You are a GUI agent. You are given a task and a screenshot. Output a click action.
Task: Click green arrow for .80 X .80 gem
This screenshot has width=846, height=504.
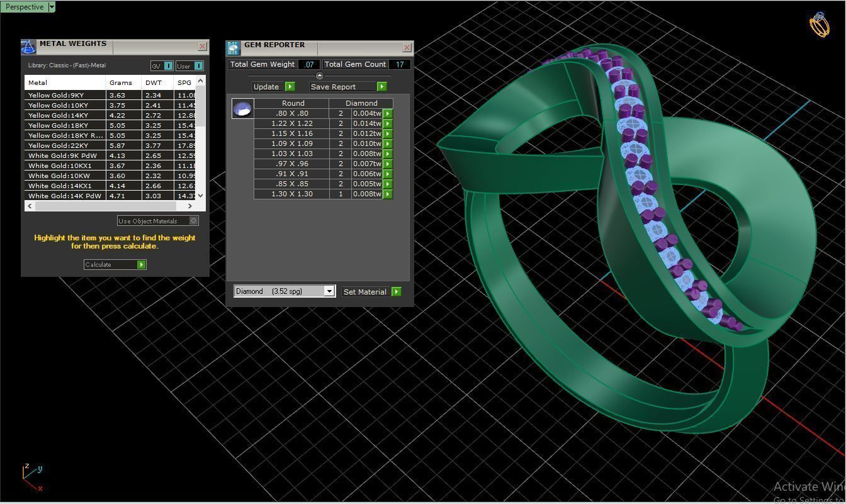point(388,114)
